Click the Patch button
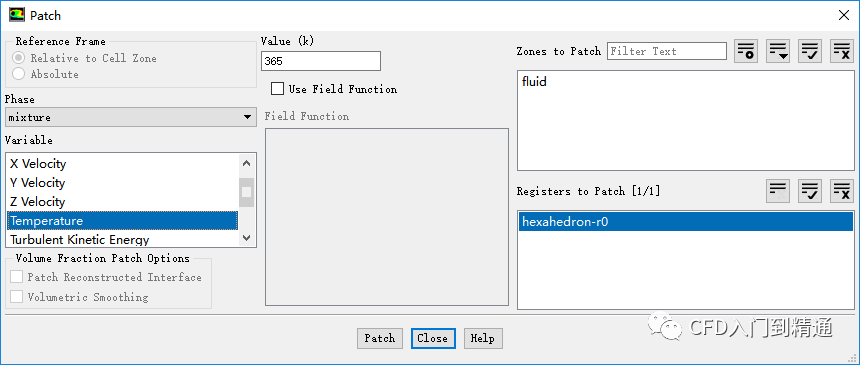Screen dimensions: 860x365 point(380,338)
